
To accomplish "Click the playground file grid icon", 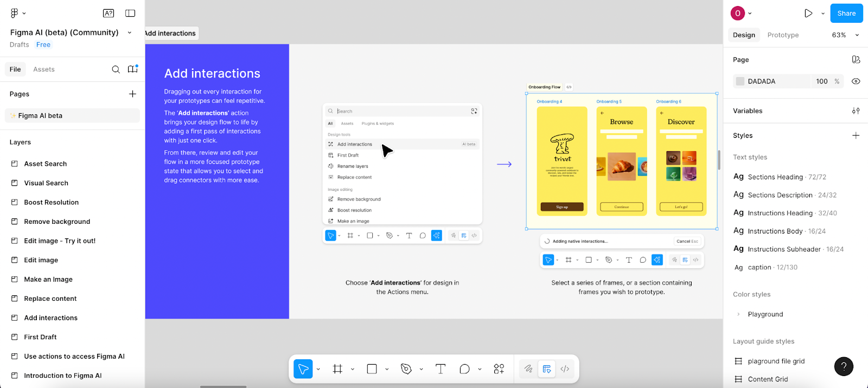I will pyautogui.click(x=738, y=361).
